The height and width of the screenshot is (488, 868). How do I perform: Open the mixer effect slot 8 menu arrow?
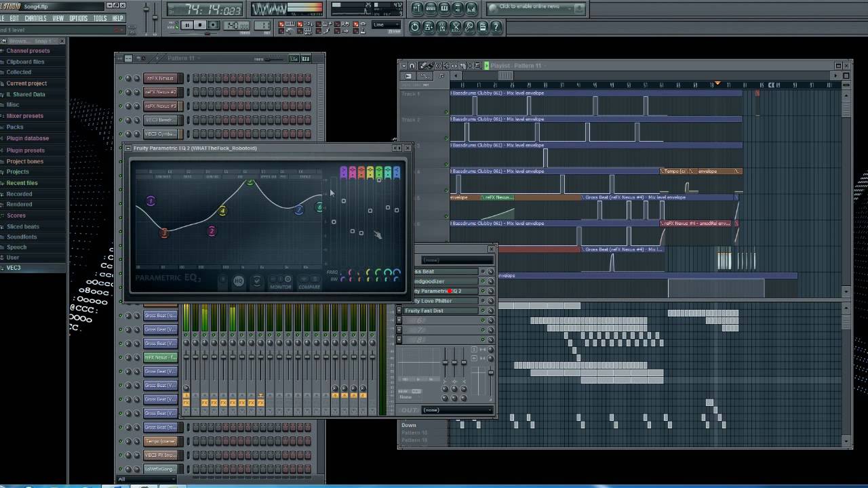(399, 340)
